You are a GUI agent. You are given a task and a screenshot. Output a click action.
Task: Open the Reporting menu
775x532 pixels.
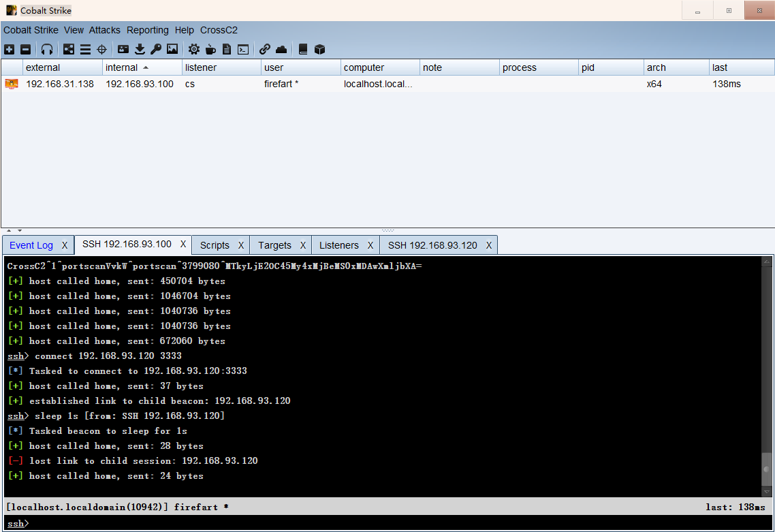coord(147,30)
